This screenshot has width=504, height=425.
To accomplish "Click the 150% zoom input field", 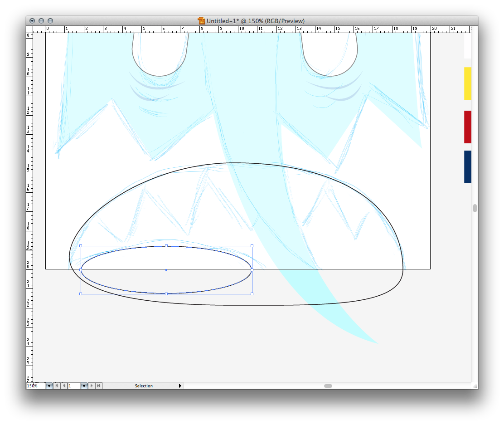I will point(35,386).
